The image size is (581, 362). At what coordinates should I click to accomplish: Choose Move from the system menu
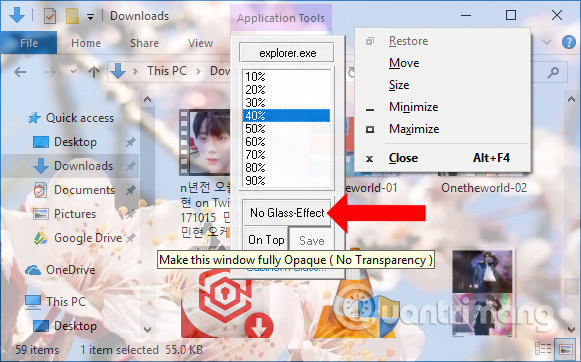tap(442, 63)
